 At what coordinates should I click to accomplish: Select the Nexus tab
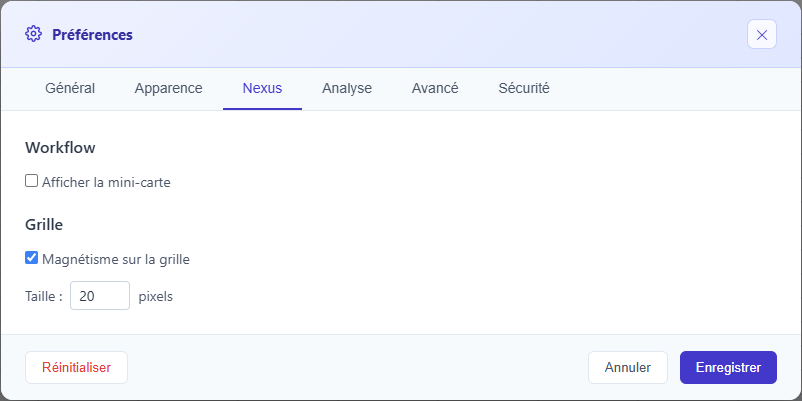click(262, 88)
